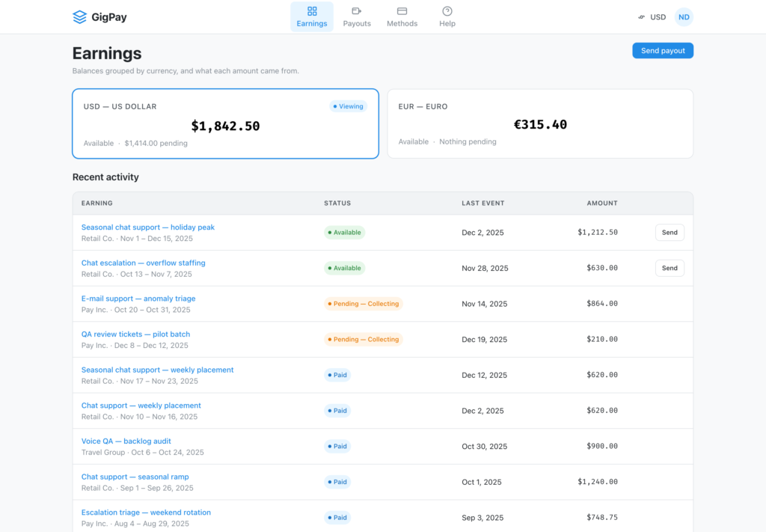
Task: Click the Methods card icon
Action: [402, 10]
